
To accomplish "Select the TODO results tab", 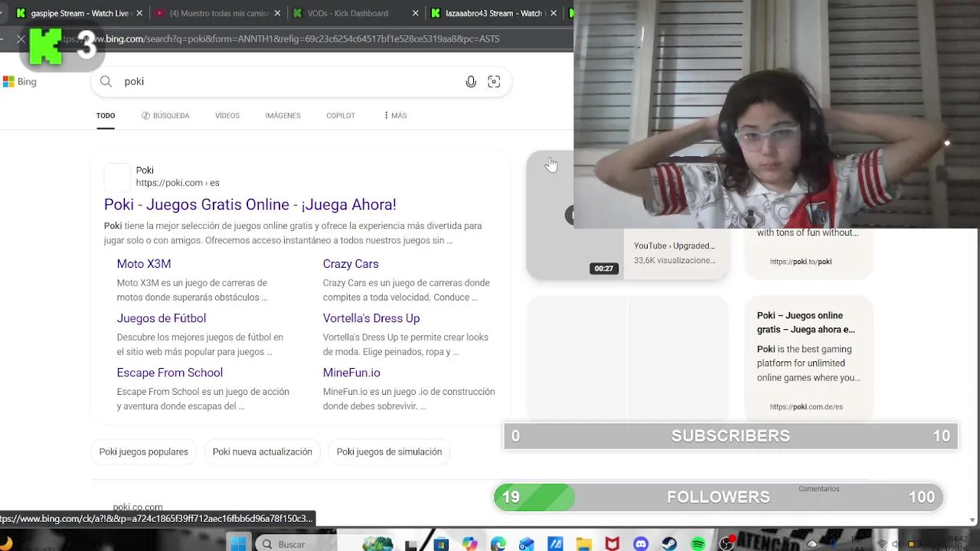I will (106, 116).
